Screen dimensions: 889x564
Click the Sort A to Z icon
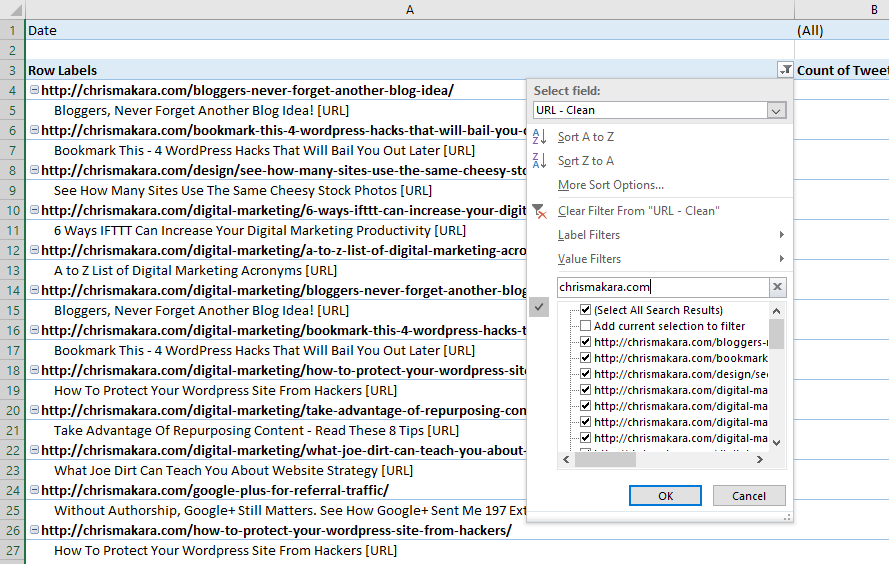coord(539,137)
